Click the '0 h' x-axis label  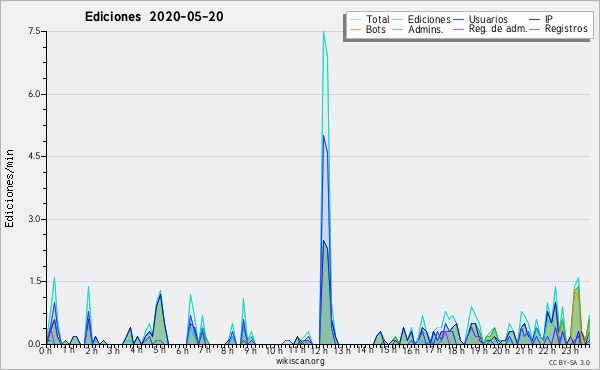(46, 351)
